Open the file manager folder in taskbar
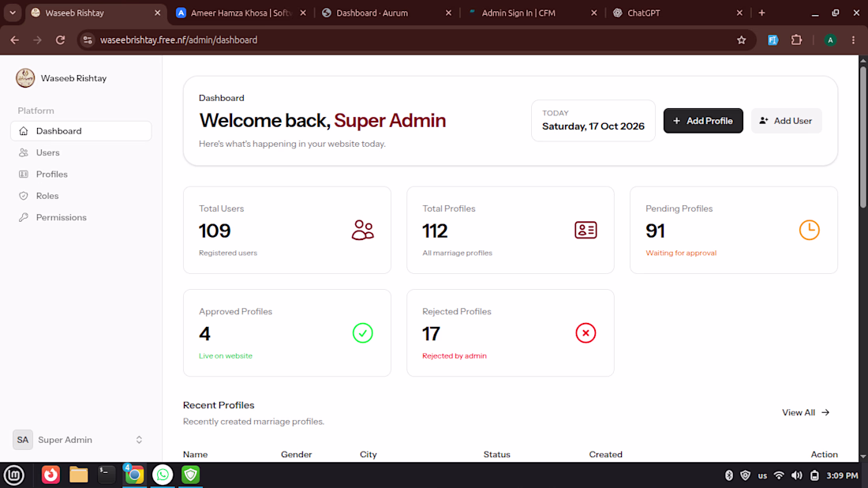This screenshot has width=868, height=488. point(79,475)
